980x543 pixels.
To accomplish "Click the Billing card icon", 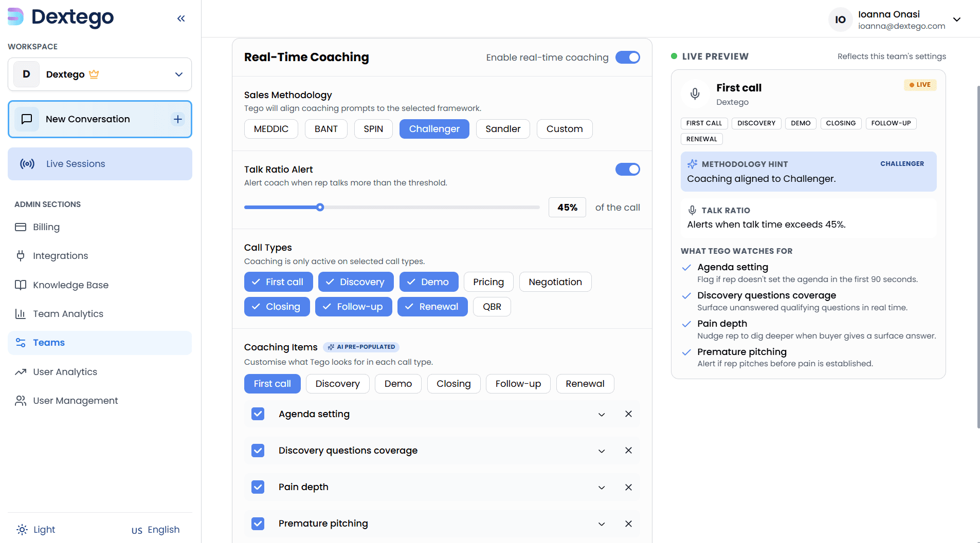I will [21, 227].
